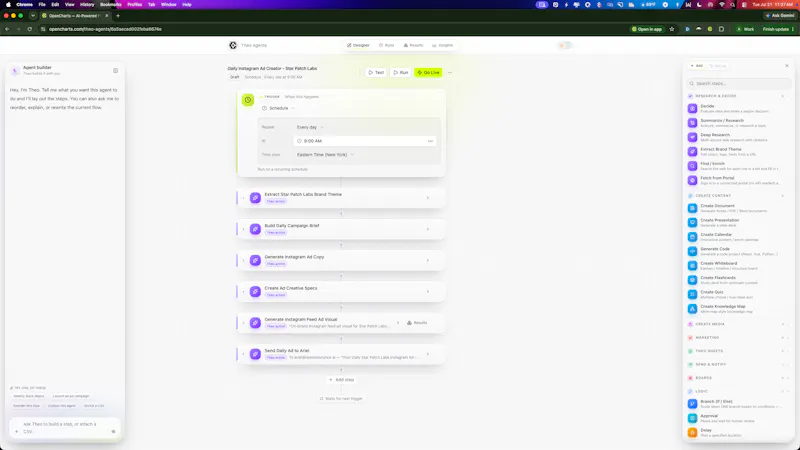
Task: Switch to the Runs tab
Action: coord(386,45)
